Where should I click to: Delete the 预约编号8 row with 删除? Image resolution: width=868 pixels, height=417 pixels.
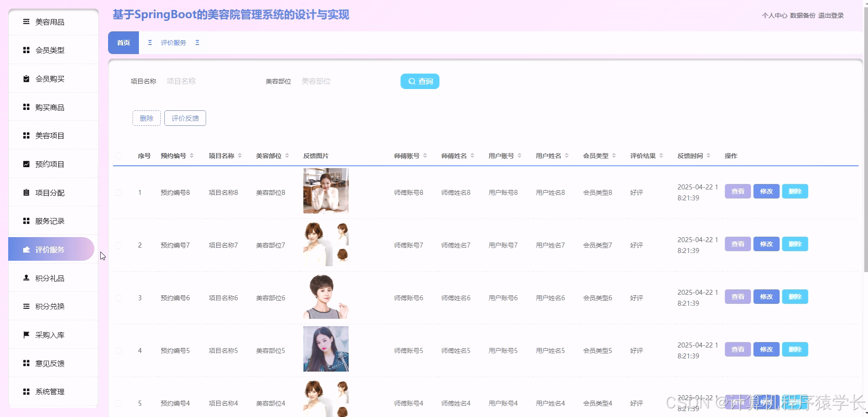click(x=795, y=191)
